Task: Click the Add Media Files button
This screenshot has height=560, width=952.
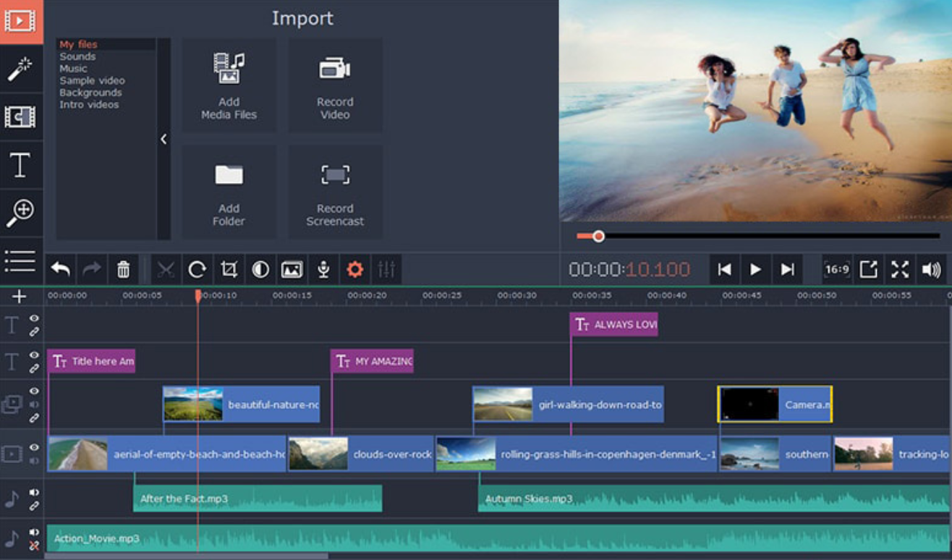Action: (229, 85)
